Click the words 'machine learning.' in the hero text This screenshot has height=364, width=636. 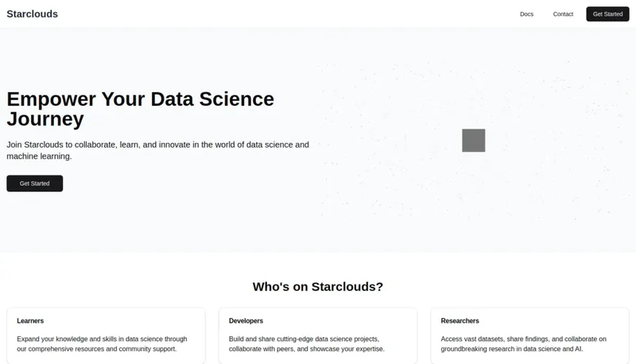(39, 157)
